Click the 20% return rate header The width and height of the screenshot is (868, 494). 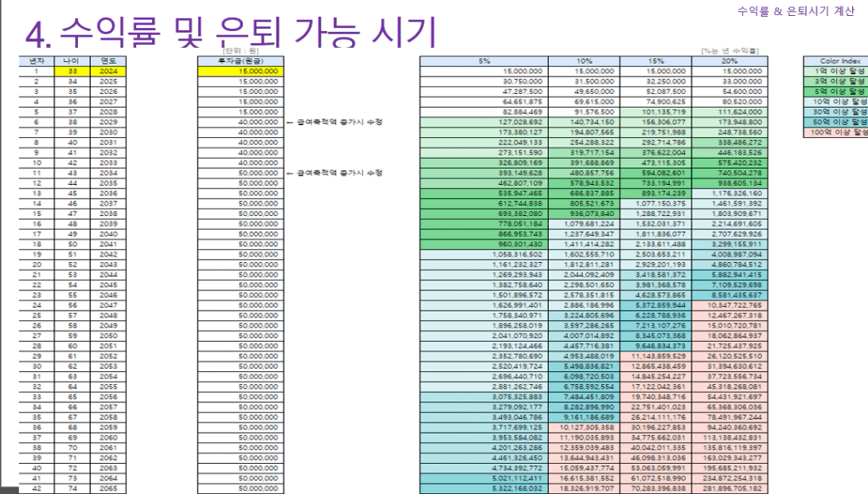pyautogui.click(x=729, y=61)
